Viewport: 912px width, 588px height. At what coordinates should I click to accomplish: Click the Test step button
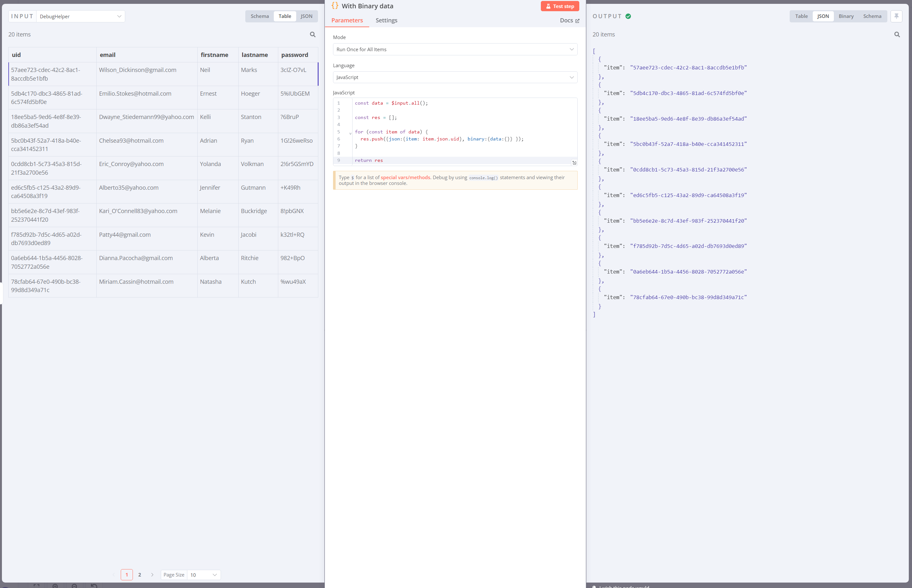(559, 6)
